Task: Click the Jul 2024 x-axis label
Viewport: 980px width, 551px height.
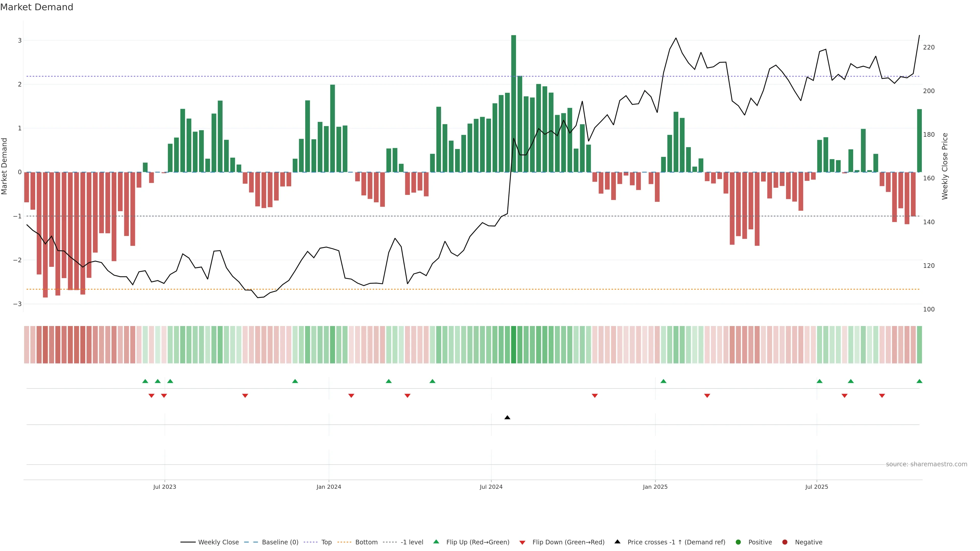Action: click(491, 487)
